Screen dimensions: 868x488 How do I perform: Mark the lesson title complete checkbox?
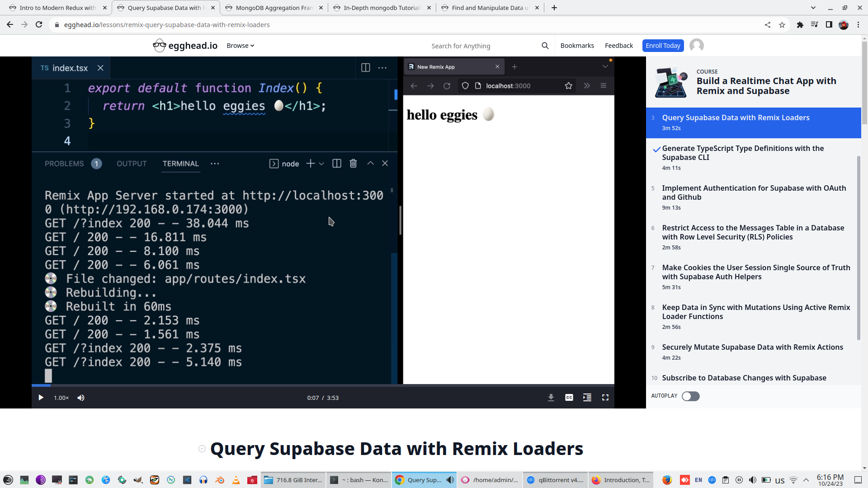[x=202, y=449]
